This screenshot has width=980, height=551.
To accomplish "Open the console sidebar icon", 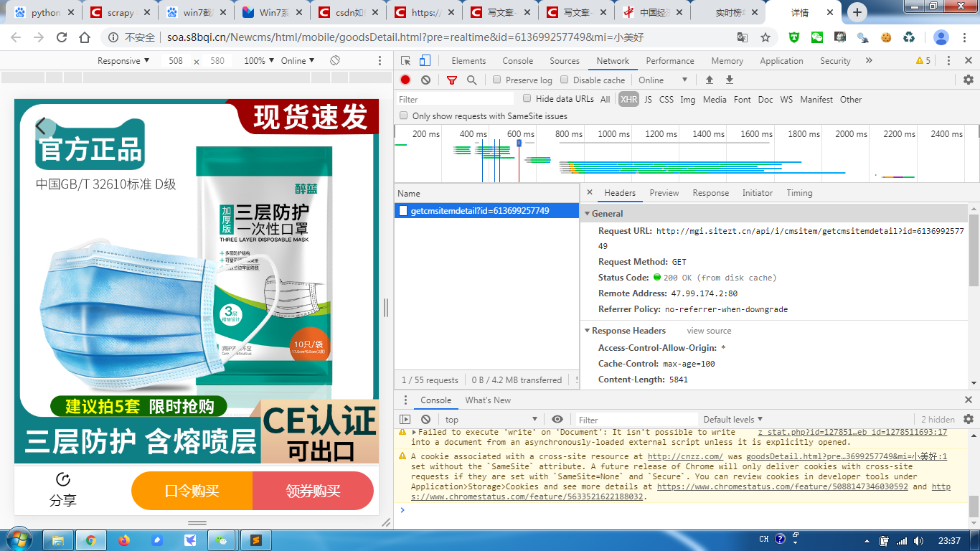I will [406, 418].
